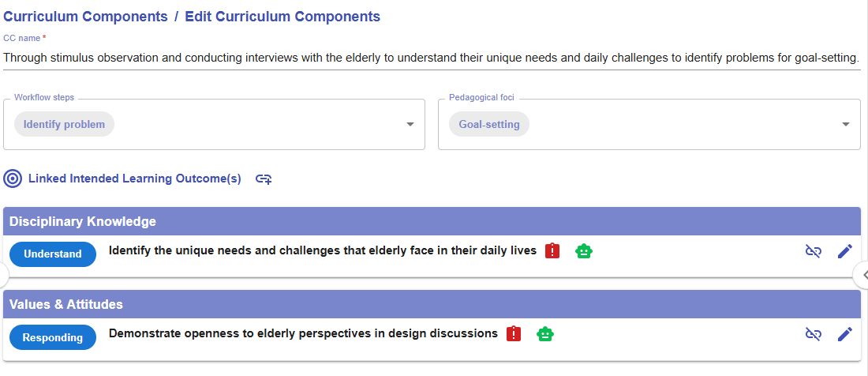
Task: Expand the right side panel chevron
Action: (x=862, y=274)
